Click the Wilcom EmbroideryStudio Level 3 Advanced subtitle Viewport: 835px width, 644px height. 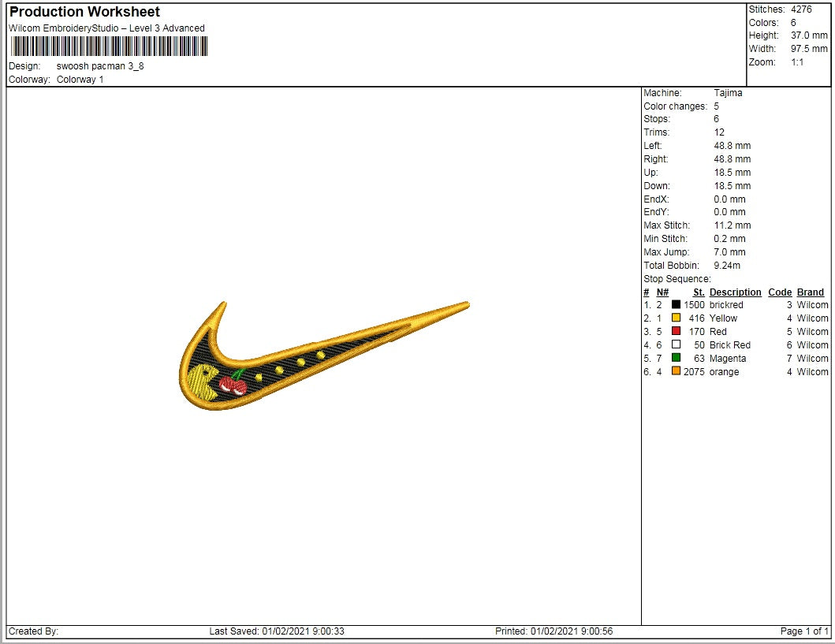coord(106,28)
